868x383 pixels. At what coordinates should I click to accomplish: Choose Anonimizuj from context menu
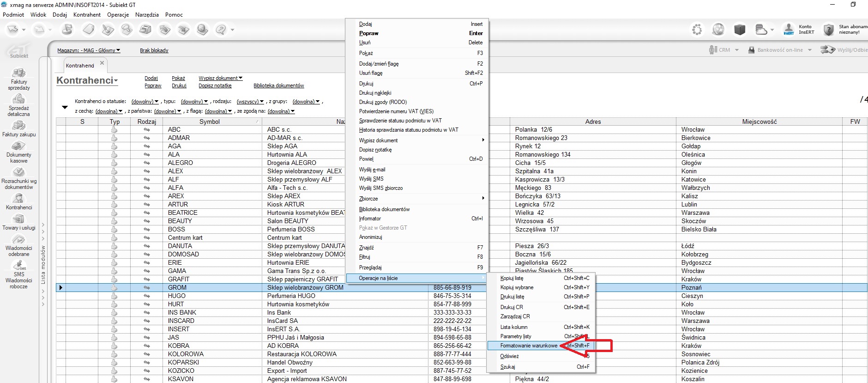pos(416,237)
